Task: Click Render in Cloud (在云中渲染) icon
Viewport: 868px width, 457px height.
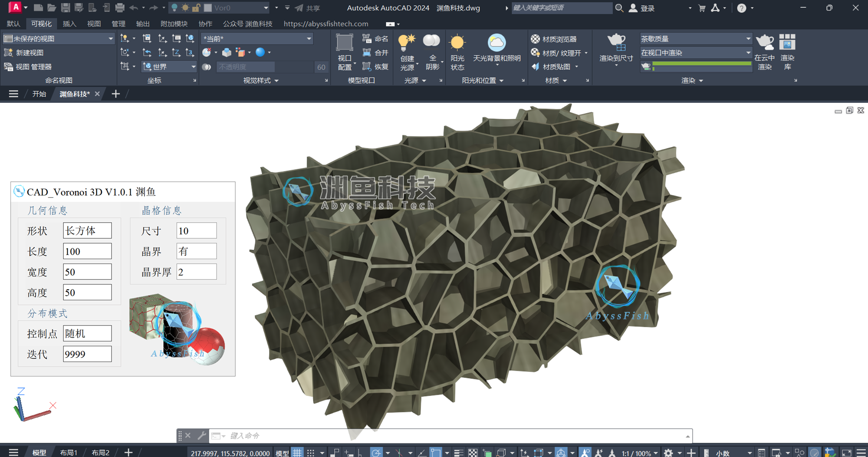Action: point(764,43)
